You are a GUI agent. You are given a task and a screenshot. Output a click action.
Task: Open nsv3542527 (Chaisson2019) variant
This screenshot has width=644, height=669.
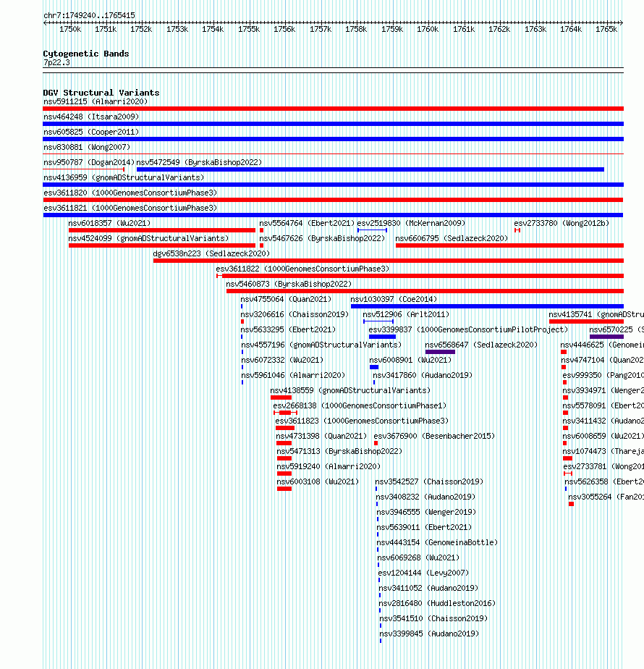(429, 481)
